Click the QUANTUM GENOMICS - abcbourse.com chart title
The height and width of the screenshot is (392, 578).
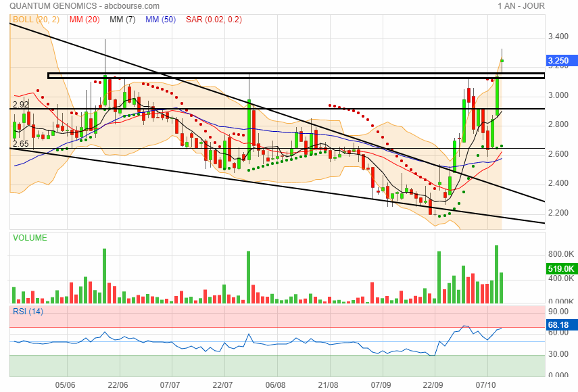tap(85, 6)
